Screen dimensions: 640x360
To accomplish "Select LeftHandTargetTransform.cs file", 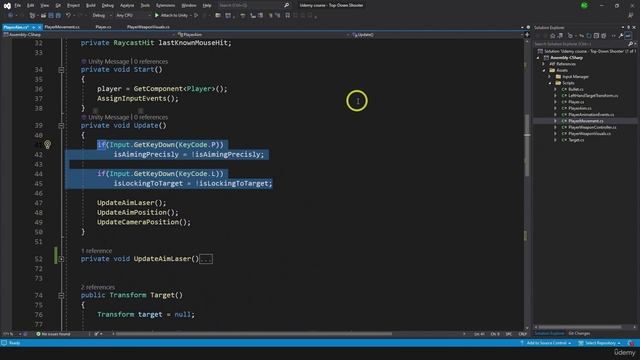I will pos(593,96).
